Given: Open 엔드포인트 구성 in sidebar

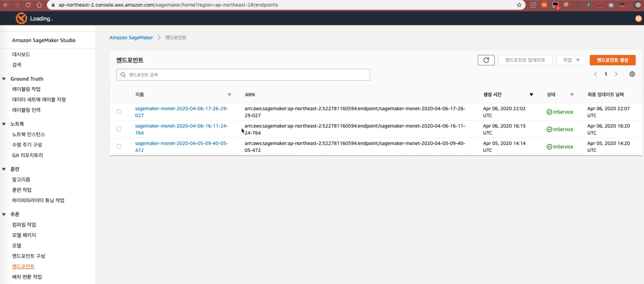Looking at the screenshot, I should [x=29, y=256].
